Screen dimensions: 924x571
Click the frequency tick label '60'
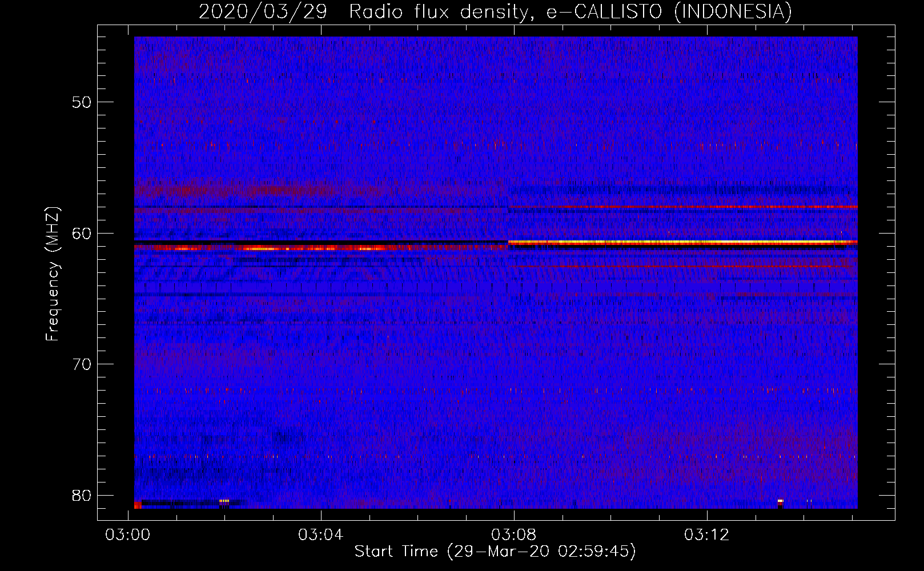coord(82,233)
